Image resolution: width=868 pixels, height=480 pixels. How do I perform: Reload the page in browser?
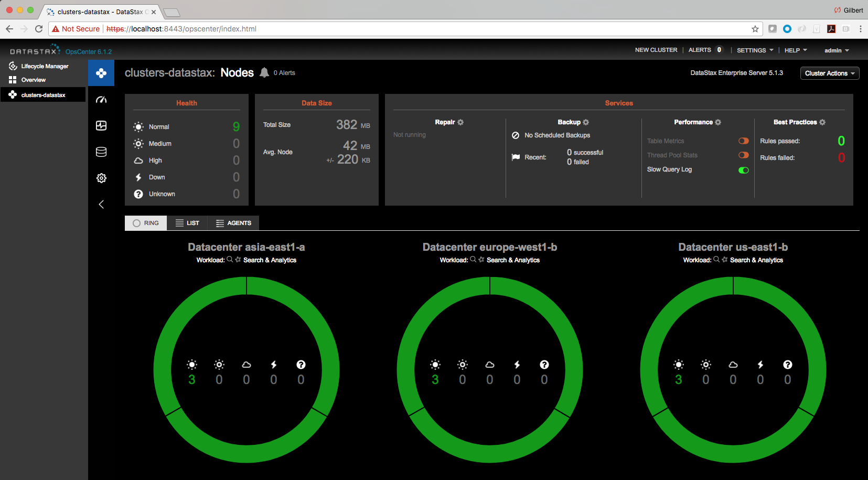coord(39,29)
